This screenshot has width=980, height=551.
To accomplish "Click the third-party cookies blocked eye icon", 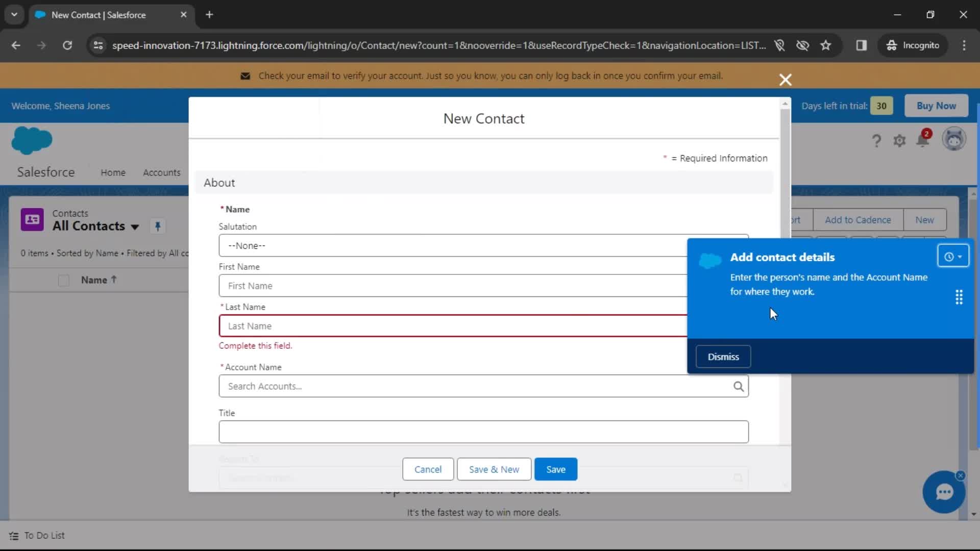I will pos(802,45).
